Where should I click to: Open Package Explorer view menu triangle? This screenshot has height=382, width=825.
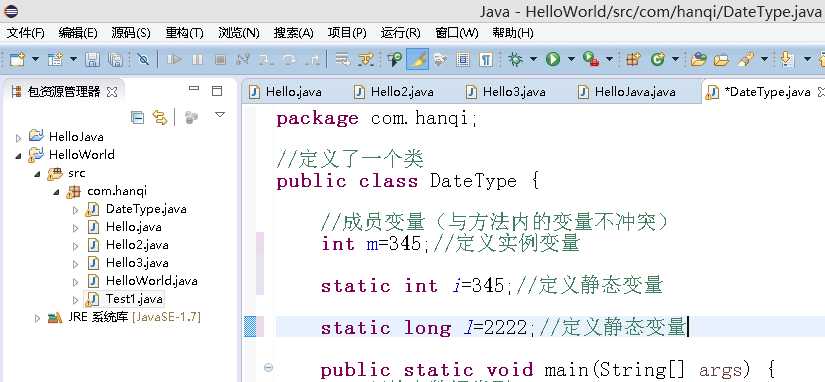point(220,114)
